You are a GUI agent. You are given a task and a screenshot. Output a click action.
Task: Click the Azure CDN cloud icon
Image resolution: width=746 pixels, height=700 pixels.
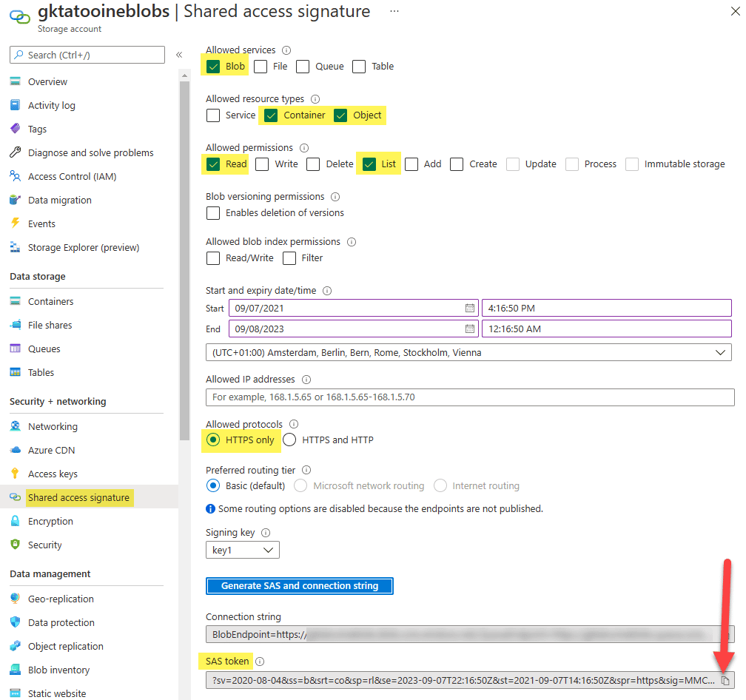click(16, 450)
